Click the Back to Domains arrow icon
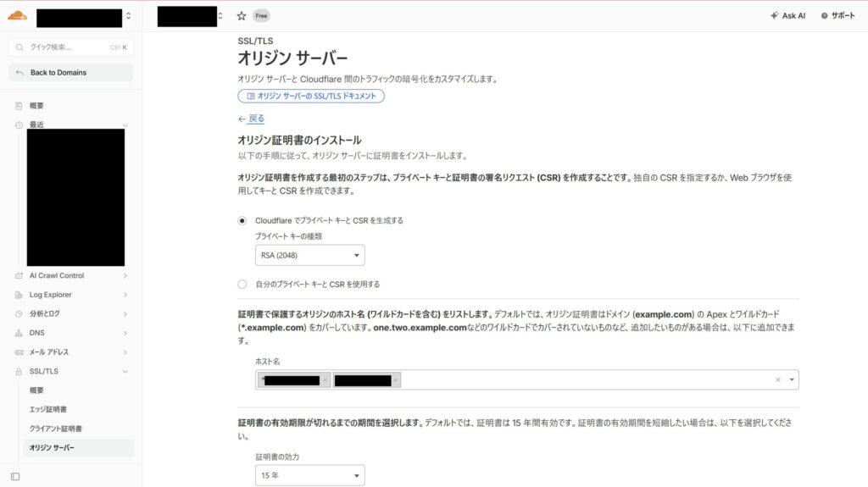The width and height of the screenshot is (868, 487). (20, 73)
